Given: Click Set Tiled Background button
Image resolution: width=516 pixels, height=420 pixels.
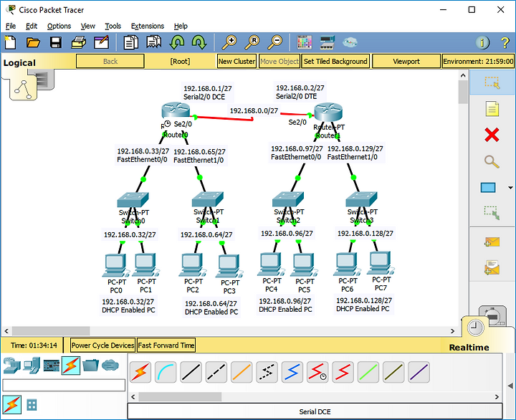Looking at the screenshot, I should tap(335, 61).
